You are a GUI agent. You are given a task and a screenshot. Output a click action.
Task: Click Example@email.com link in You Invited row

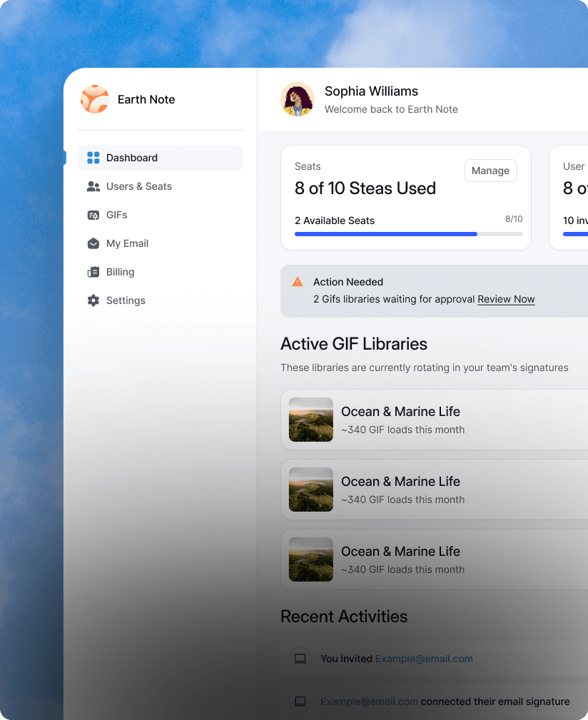click(x=424, y=659)
